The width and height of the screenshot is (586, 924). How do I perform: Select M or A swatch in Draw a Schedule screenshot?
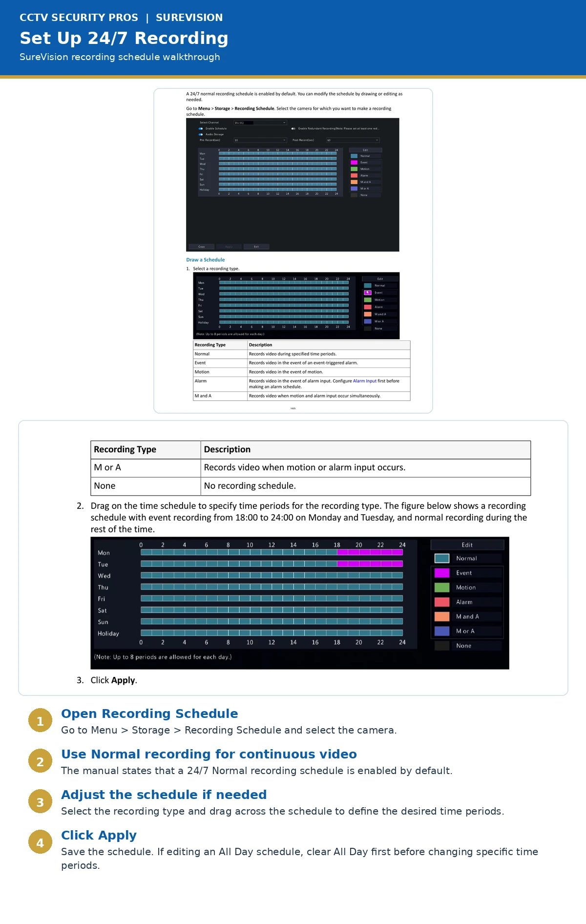[368, 321]
